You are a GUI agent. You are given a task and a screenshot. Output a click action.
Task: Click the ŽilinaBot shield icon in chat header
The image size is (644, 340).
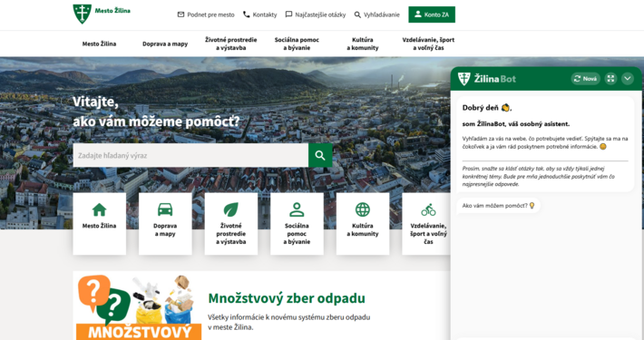click(464, 79)
